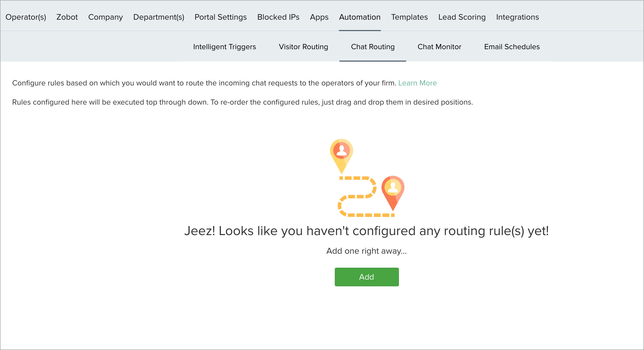Screen dimensions: 644x350
Task: Switch to the Templates tab
Action: 409,17
